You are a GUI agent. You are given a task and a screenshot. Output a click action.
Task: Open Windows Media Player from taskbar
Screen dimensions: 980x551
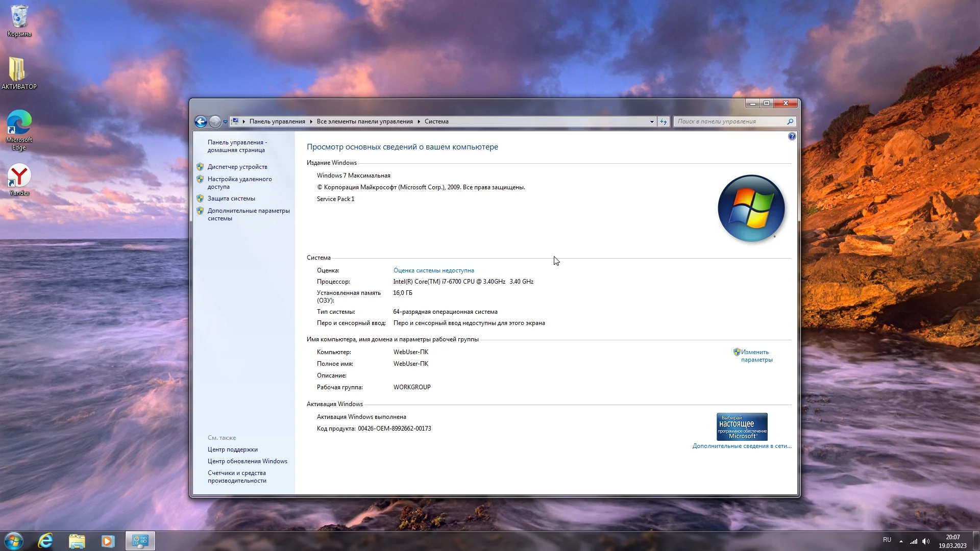point(108,541)
